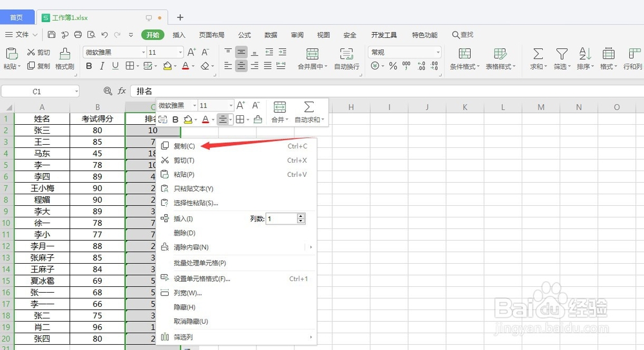
Task: Toggle Underline in the ribbon font group
Action: [115, 66]
